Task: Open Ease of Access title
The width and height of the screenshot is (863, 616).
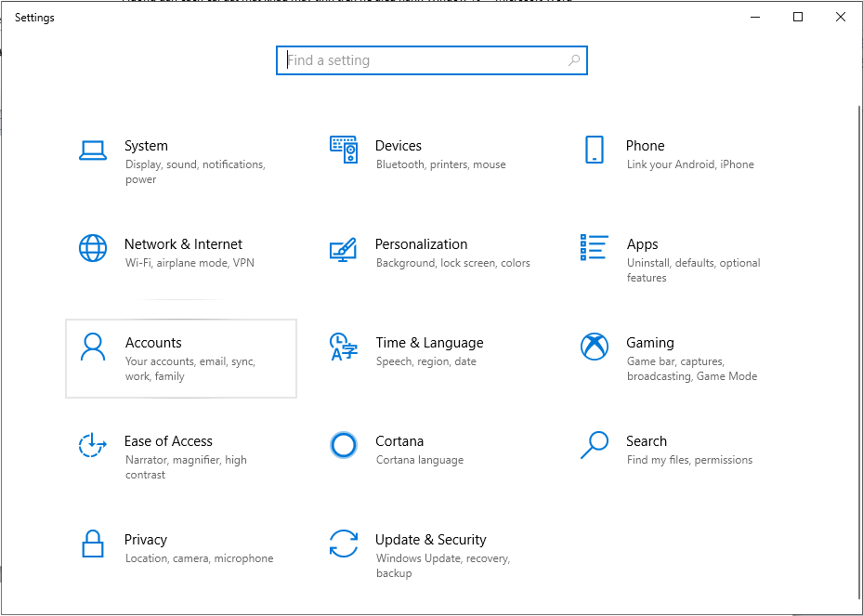Action: coord(168,441)
